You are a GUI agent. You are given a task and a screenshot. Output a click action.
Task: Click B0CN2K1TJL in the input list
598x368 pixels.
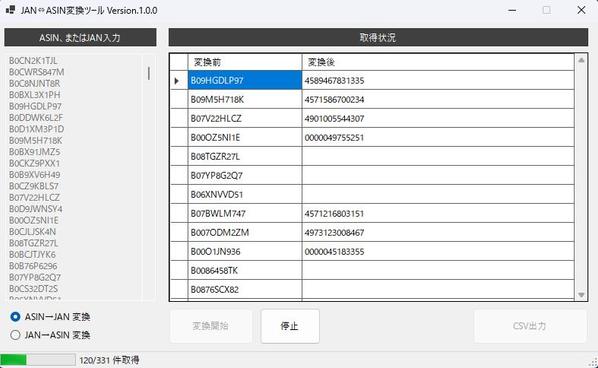click(33, 61)
